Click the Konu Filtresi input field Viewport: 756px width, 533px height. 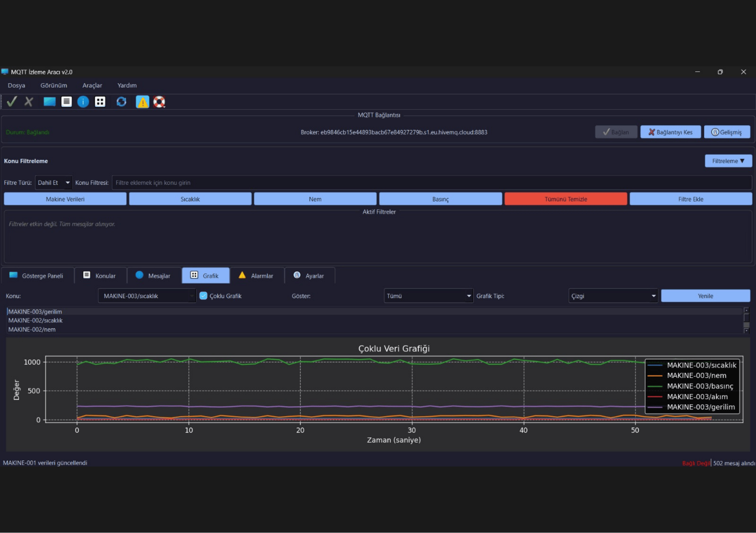(x=432, y=183)
